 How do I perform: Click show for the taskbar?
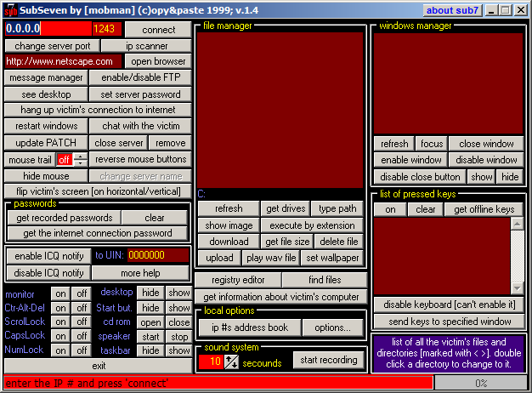(178, 351)
